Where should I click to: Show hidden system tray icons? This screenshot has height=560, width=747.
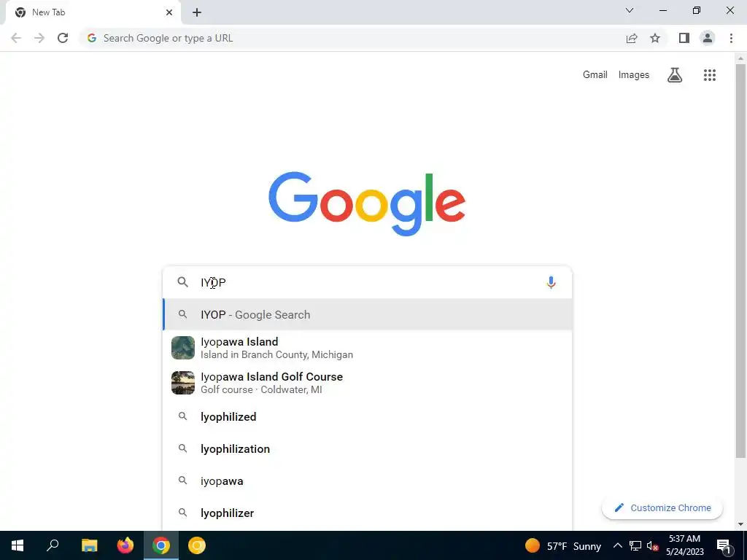click(x=617, y=545)
